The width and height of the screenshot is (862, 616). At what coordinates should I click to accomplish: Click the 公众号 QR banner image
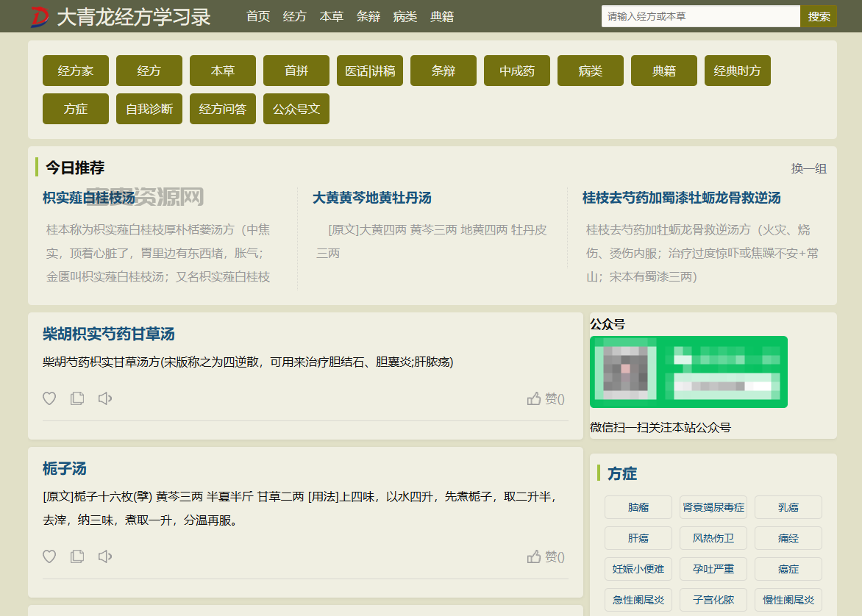point(689,372)
